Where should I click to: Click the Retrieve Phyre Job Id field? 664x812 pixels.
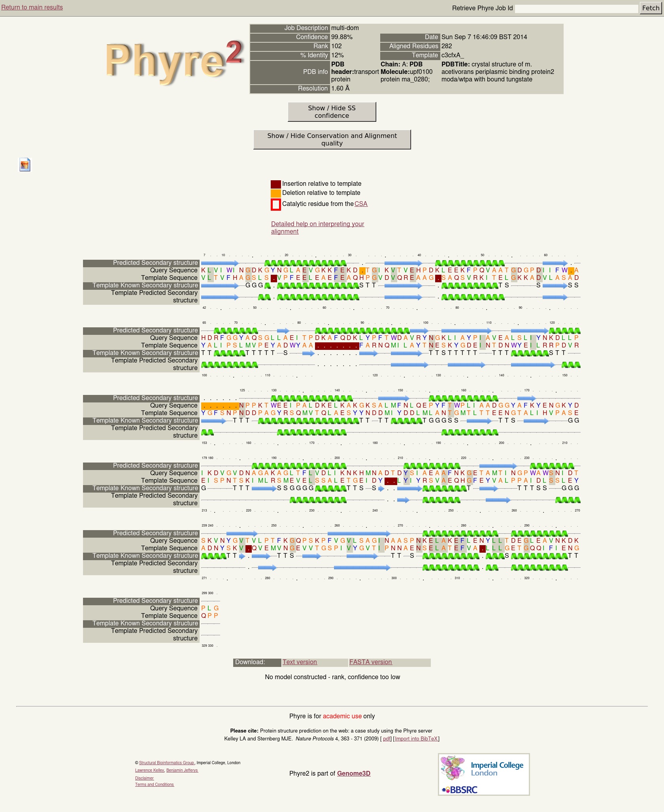coord(576,8)
